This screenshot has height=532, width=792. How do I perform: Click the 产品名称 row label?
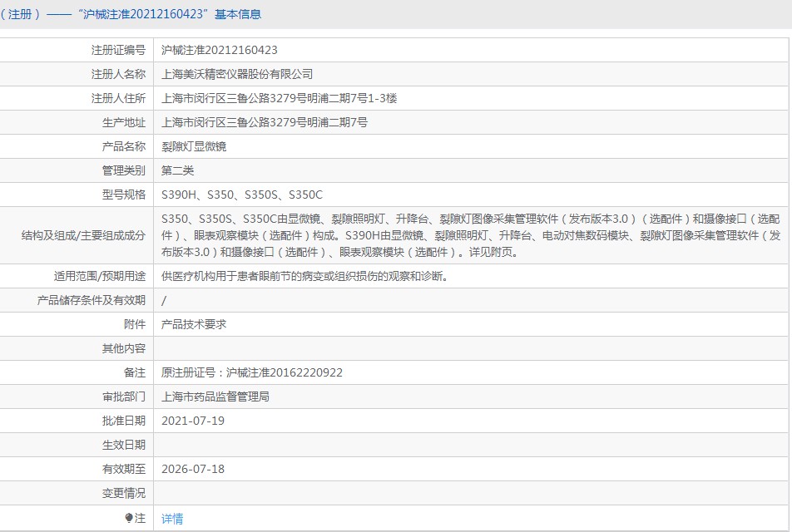124,146
